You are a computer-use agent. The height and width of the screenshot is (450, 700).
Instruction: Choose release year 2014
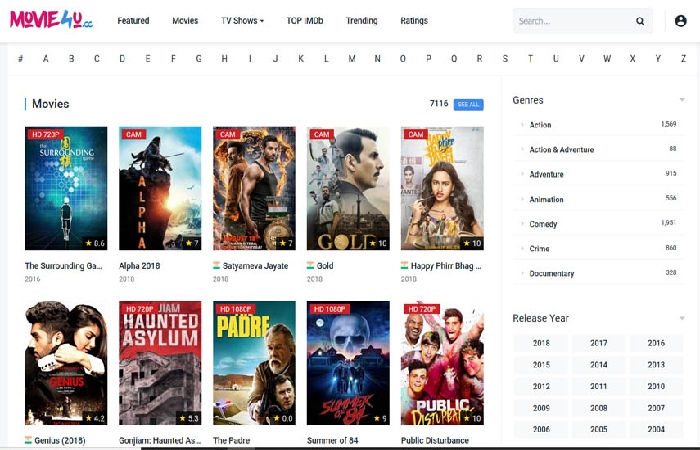point(599,364)
